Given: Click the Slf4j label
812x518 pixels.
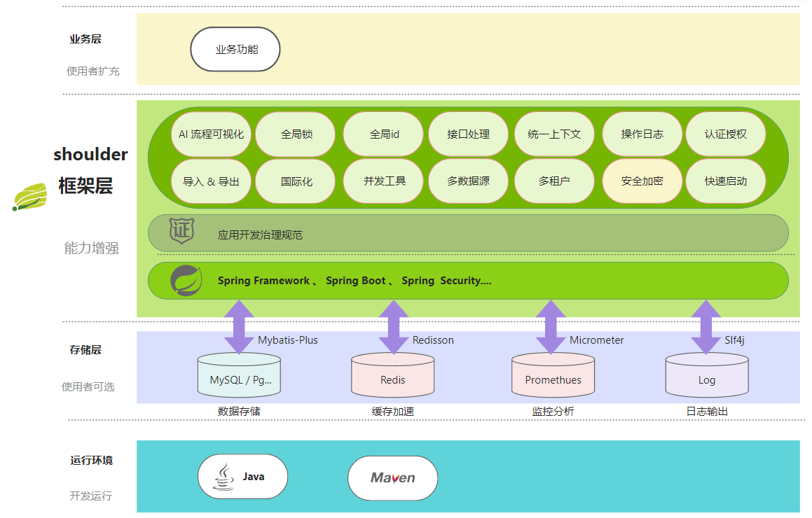Looking at the screenshot, I should (x=734, y=340).
